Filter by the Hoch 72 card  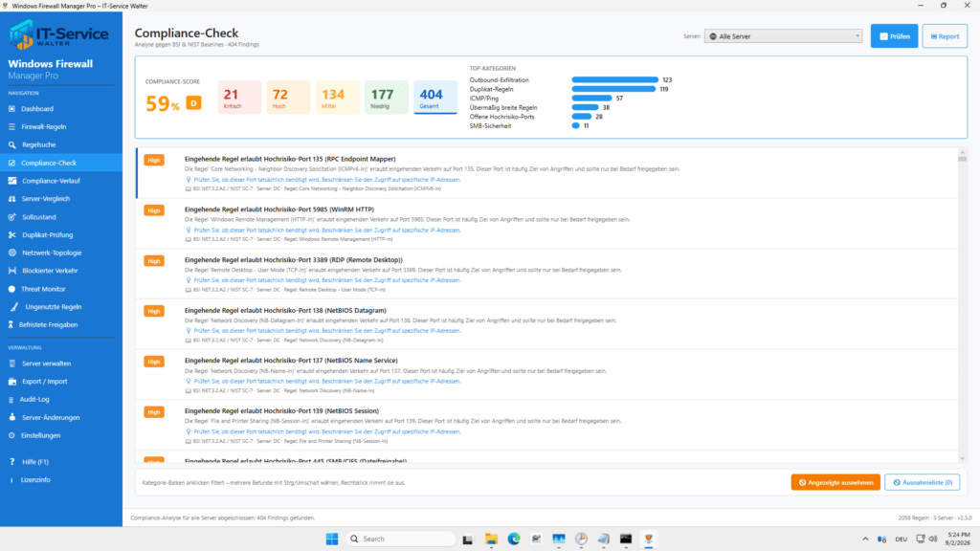click(288, 97)
